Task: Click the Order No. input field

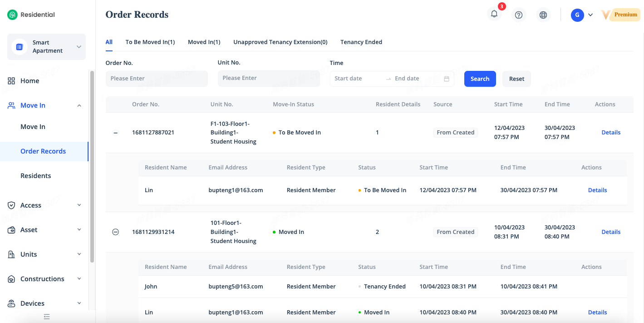Action: 157,79
